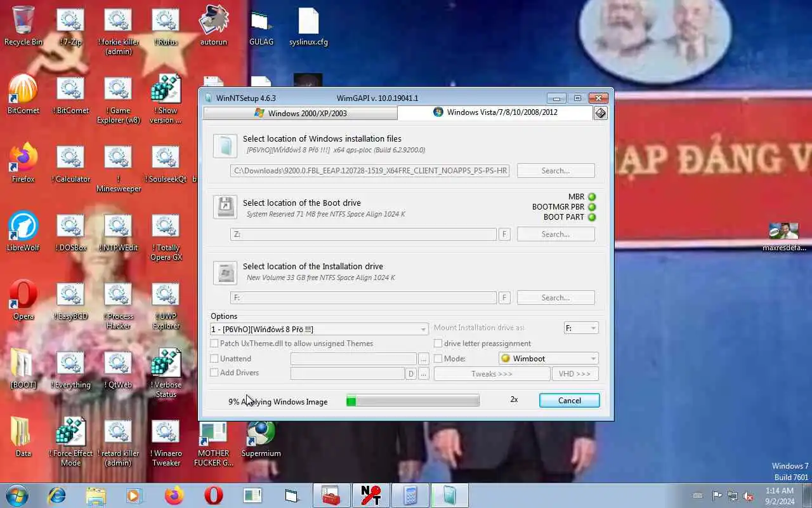Click the installation files path field
The image size is (812, 508).
370,171
